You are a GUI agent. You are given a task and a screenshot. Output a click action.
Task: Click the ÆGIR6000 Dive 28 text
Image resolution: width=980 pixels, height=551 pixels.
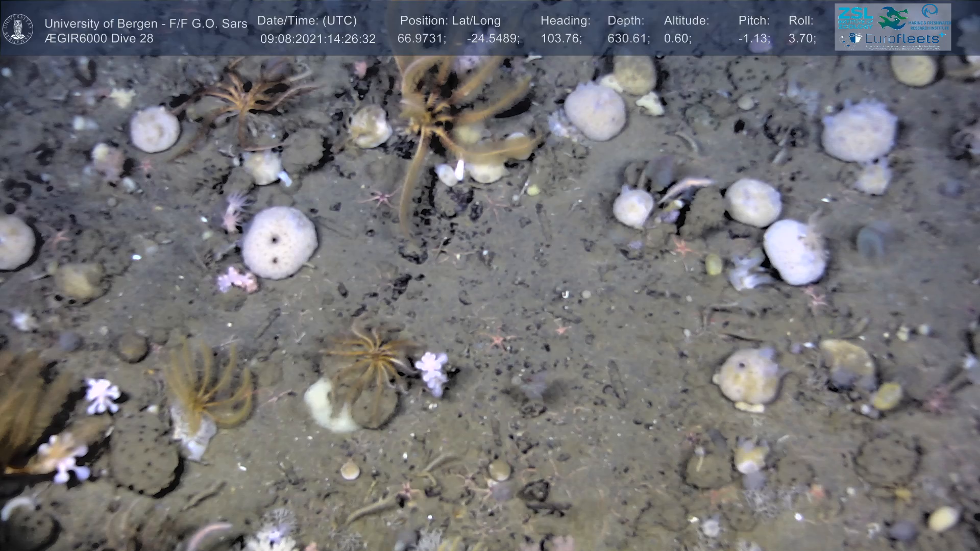coord(99,39)
